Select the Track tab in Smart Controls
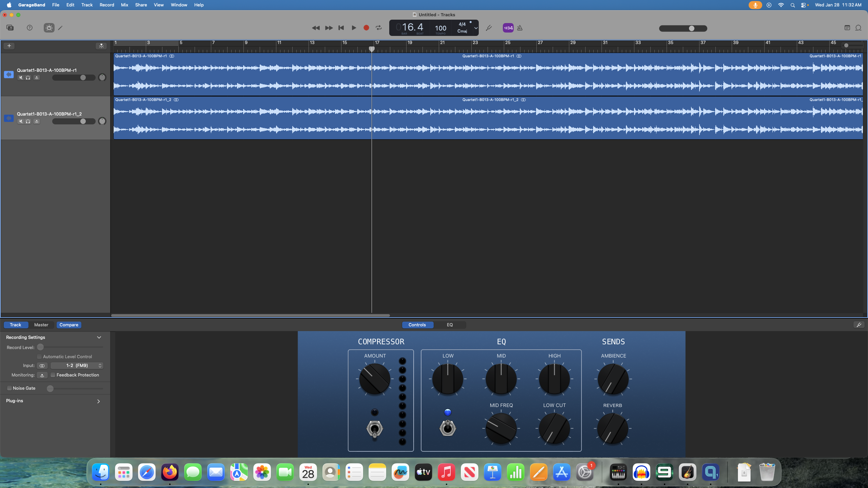This screenshot has width=868, height=488. (x=16, y=325)
